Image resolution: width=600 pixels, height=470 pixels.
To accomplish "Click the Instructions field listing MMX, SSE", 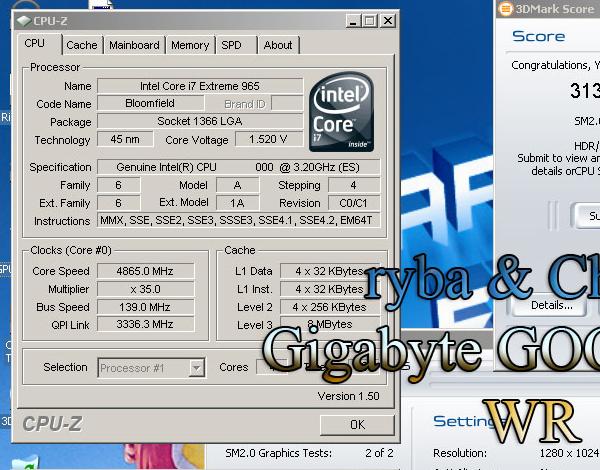I will (x=238, y=220).
